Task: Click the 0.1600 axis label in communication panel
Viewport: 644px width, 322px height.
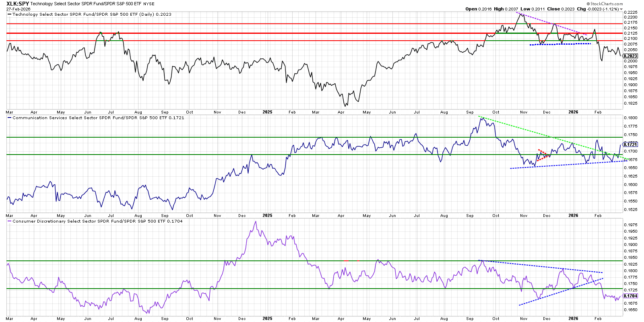Action: (631, 185)
